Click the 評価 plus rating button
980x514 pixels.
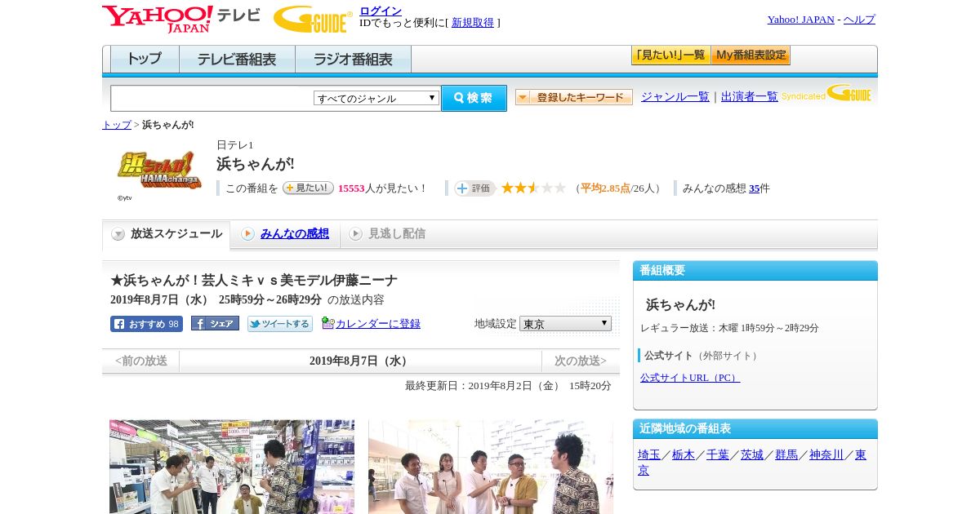click(475, 188)
